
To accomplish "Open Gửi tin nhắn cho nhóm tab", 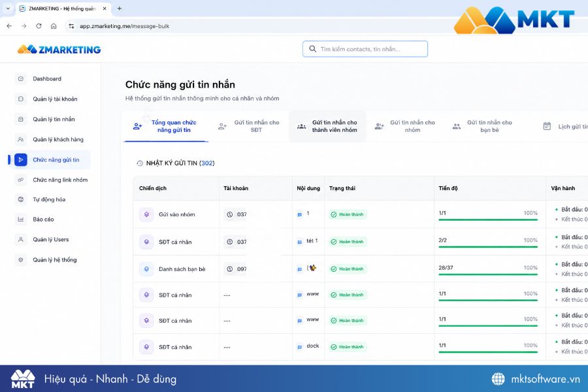I will click(x=405, y=126).
